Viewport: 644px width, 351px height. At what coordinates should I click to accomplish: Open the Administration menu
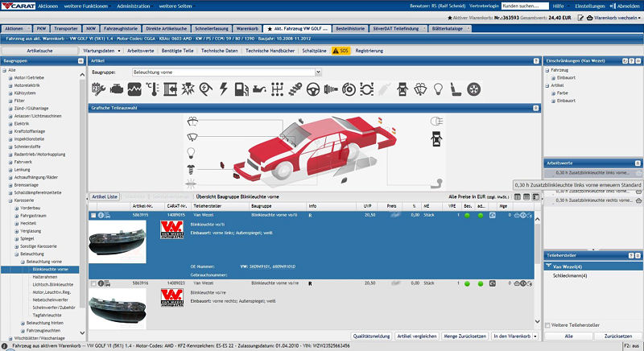tap(134, 6)
